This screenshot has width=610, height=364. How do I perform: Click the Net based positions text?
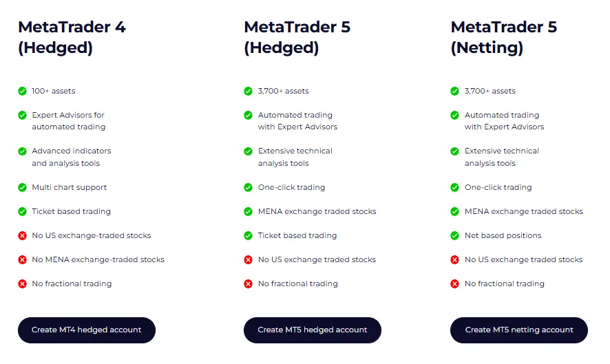coord(503,235)
